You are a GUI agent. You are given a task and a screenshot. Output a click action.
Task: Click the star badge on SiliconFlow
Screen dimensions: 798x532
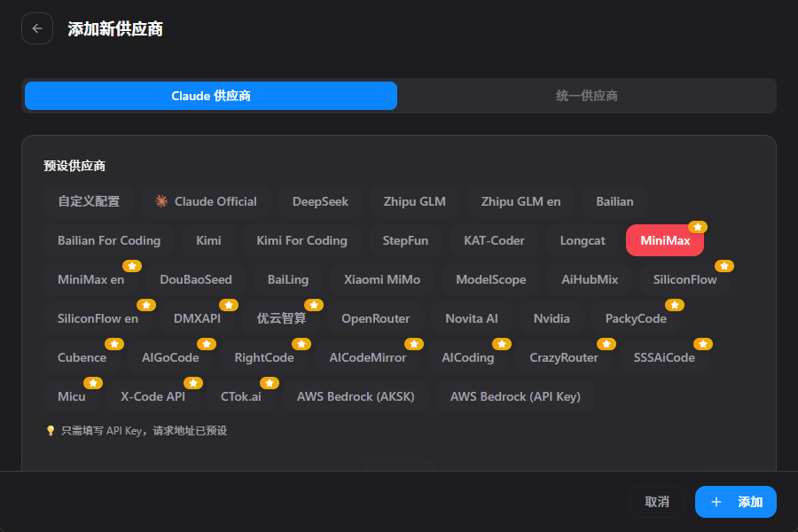tap(724, 266)
